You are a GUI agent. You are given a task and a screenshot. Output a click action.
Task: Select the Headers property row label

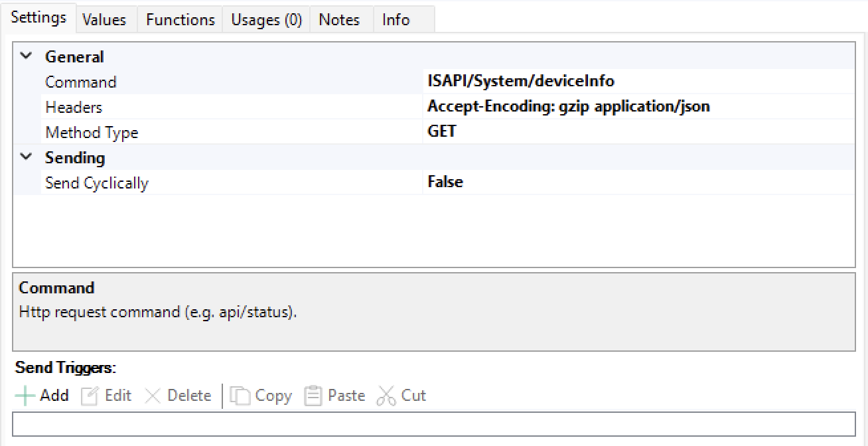(74, 107)
